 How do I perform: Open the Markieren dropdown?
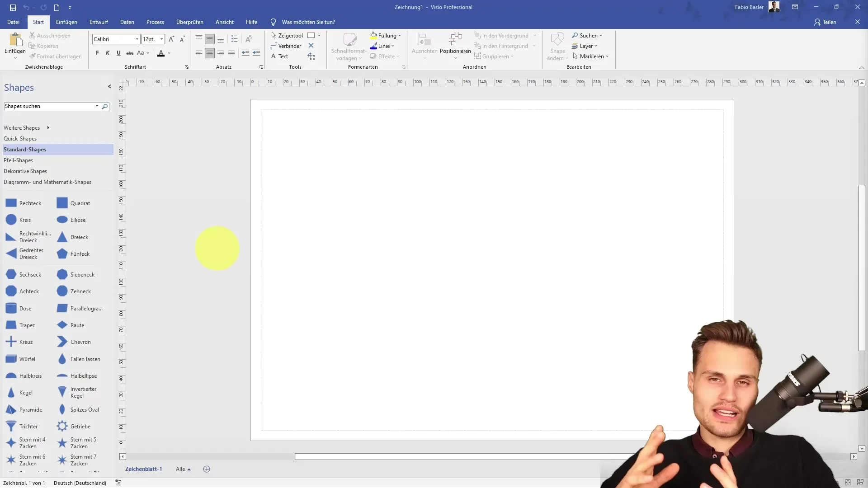click(590, 56)
